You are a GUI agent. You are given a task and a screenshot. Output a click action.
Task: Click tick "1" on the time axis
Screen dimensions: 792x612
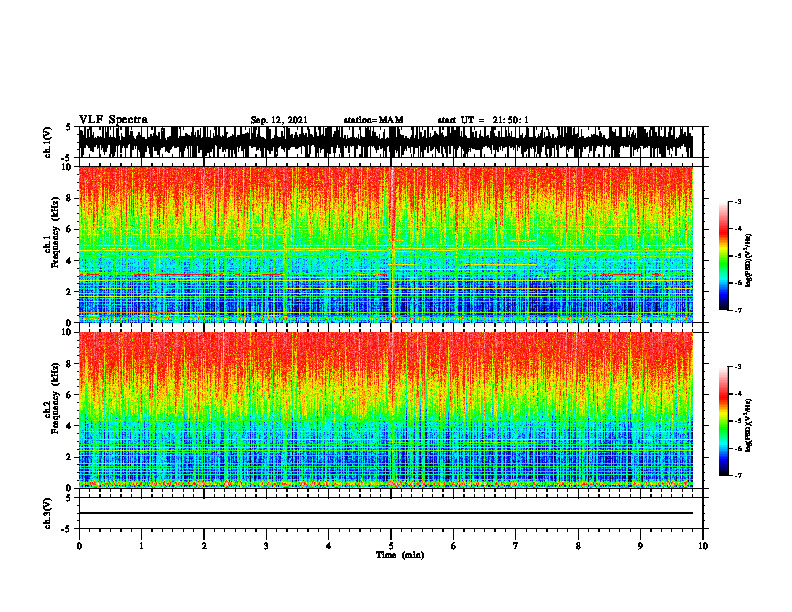click(141, 546)
